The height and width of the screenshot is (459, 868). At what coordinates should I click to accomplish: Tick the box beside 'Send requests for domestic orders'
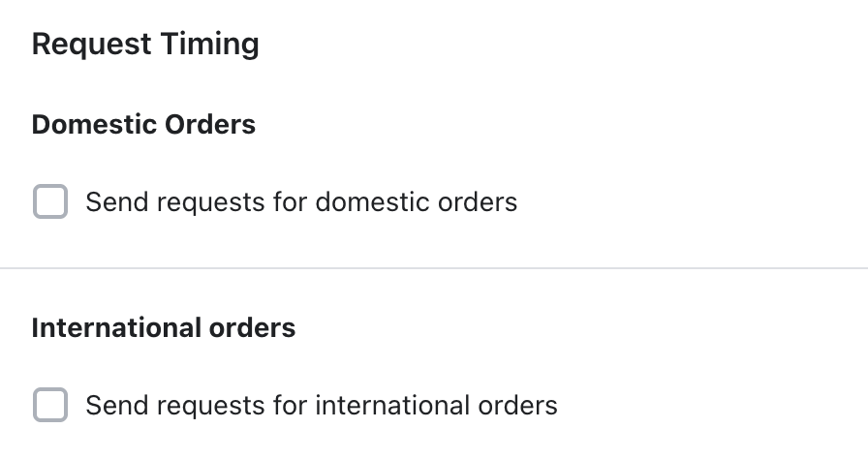[x=50, y=202]
